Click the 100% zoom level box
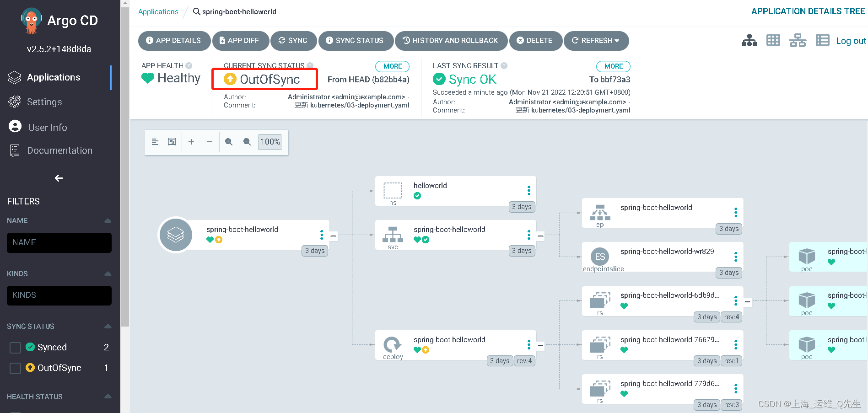 coord(270,142)
